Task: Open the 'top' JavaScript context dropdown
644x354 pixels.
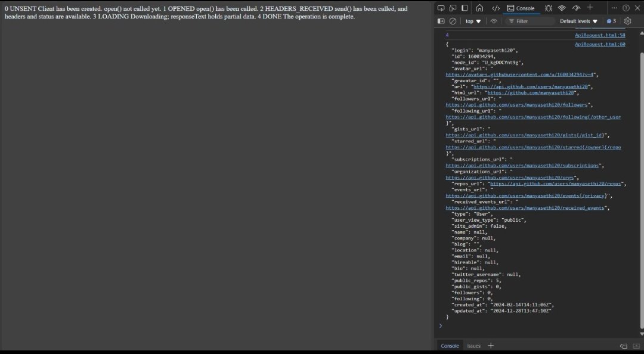Action: [473, 21]
